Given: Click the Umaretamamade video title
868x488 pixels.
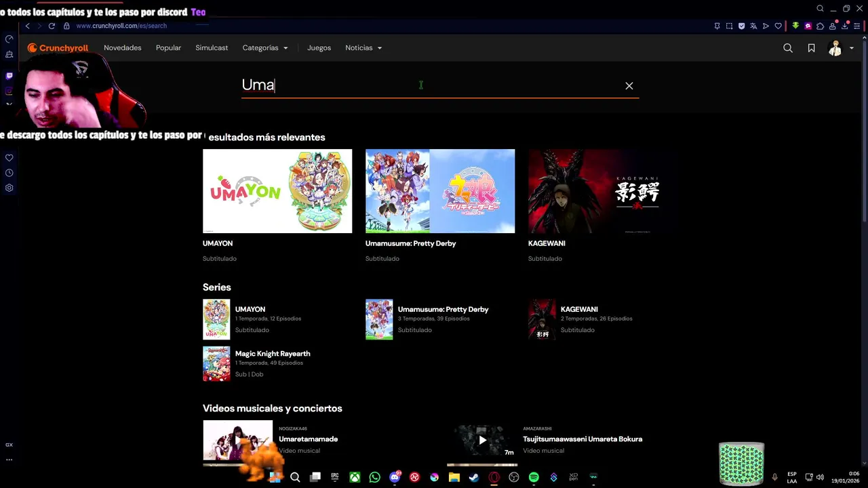Looking at the screenshot, I should (308, 439).
